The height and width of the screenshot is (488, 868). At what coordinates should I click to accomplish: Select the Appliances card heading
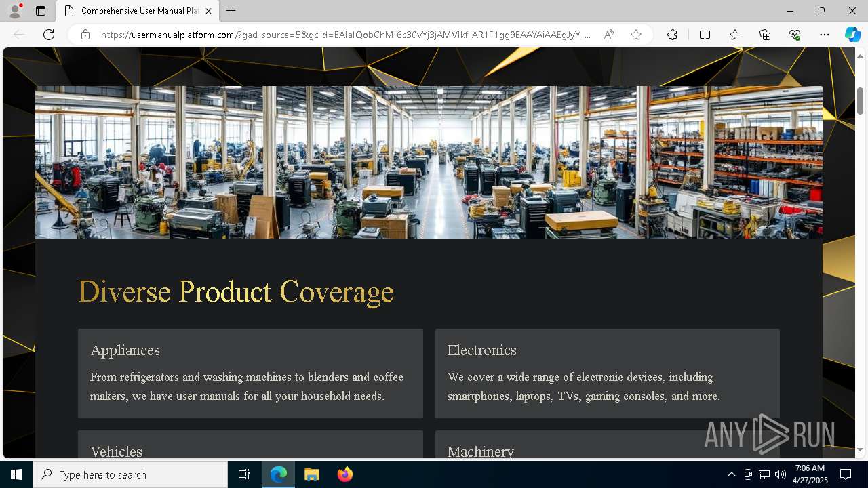coord(125,350)
